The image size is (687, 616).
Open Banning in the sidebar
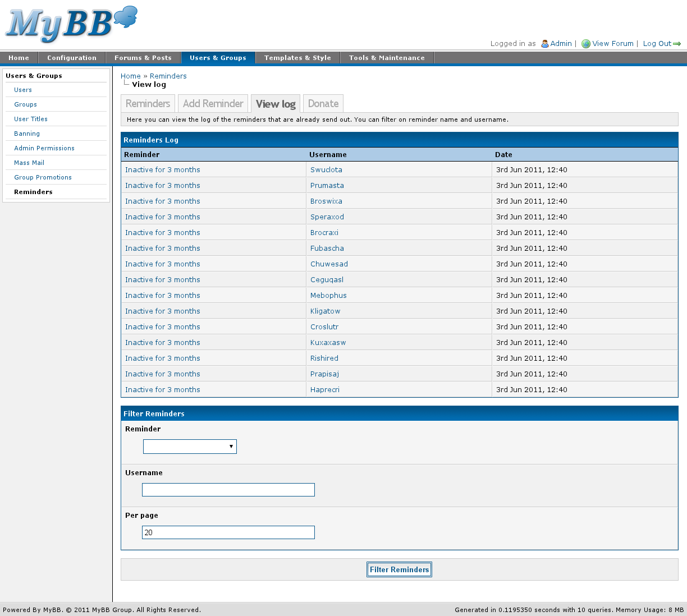click(x=27, y=134)
